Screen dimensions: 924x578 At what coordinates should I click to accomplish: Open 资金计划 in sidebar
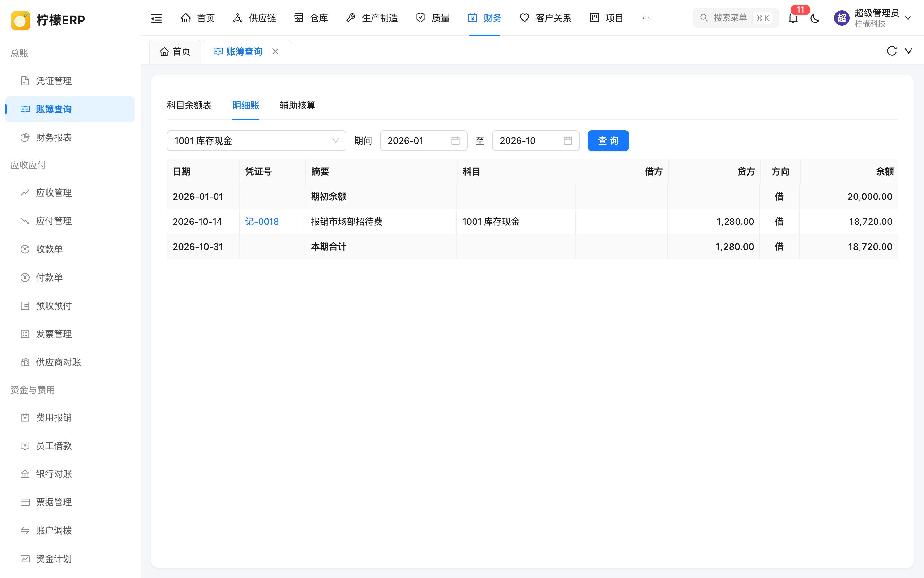click(x=70, y=559)
